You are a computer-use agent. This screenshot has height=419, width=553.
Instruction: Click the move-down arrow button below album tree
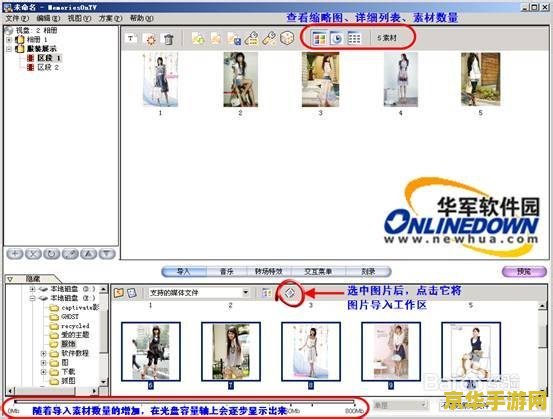point(107,254)
